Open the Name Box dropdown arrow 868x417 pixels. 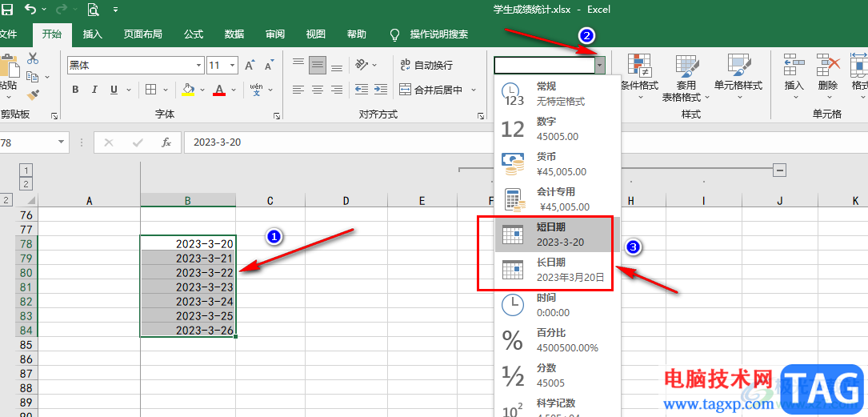point(61,142)
